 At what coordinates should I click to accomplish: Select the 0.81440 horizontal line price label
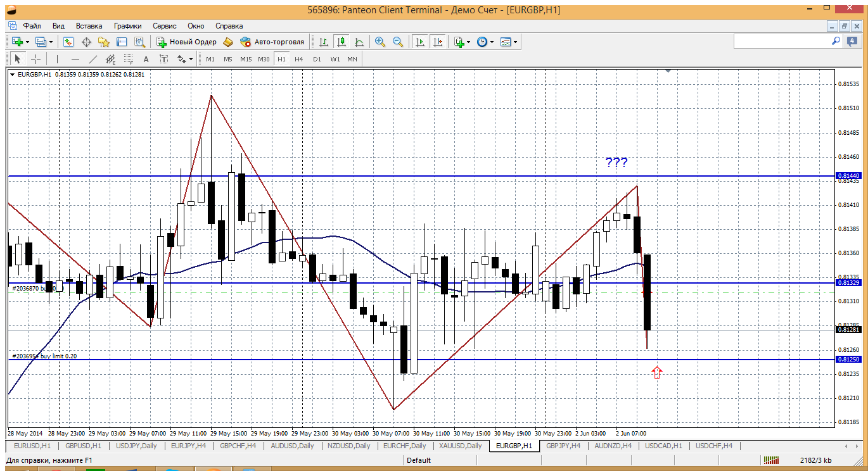[x=848, y=175]
